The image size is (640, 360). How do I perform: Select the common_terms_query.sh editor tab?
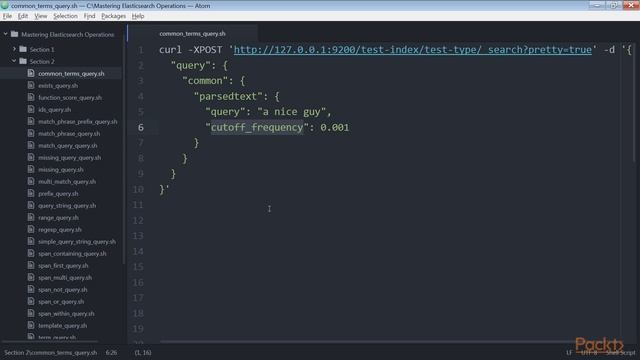pos(192,33)
